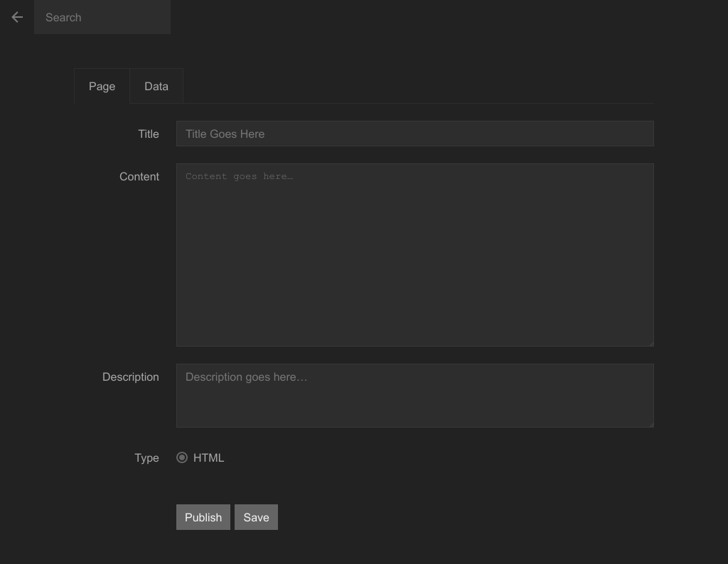Click the Content text area resize handle
Viewport: 728px width, 564px height.
[650, 342]
